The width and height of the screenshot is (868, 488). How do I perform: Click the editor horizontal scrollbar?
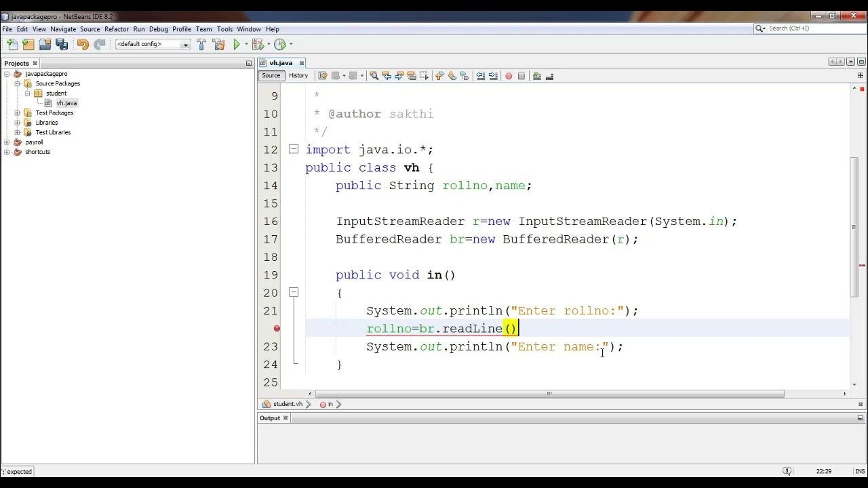549,394
